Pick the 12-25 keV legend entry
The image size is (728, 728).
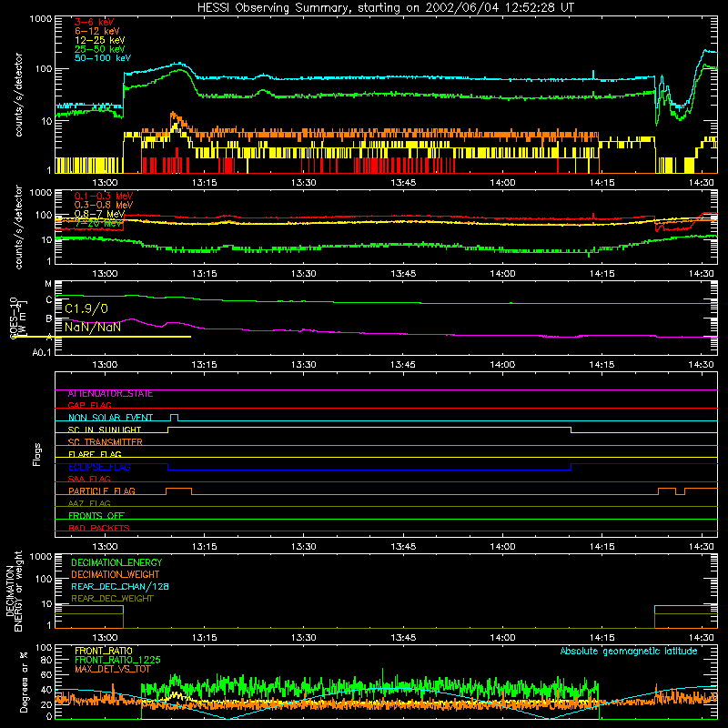(x=100, y=40)
